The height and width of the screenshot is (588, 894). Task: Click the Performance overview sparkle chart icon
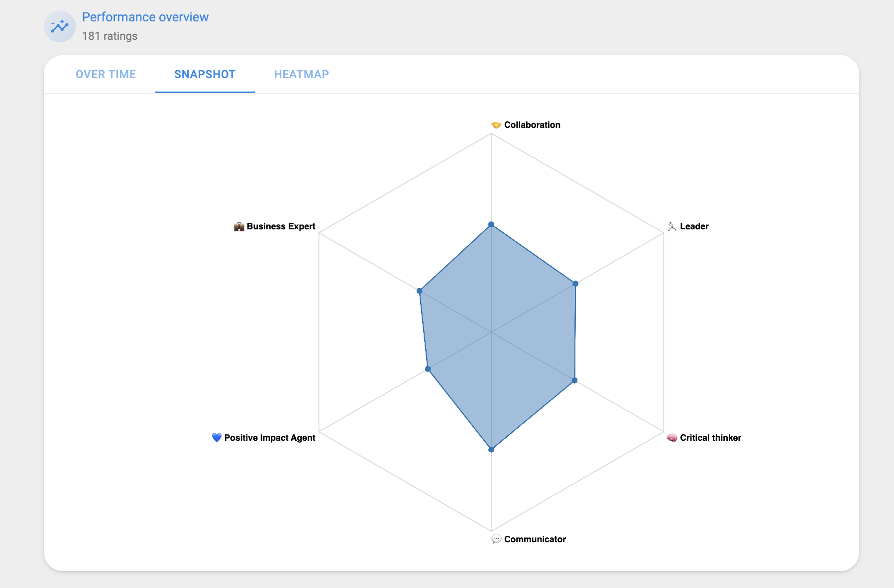(60, 26)
